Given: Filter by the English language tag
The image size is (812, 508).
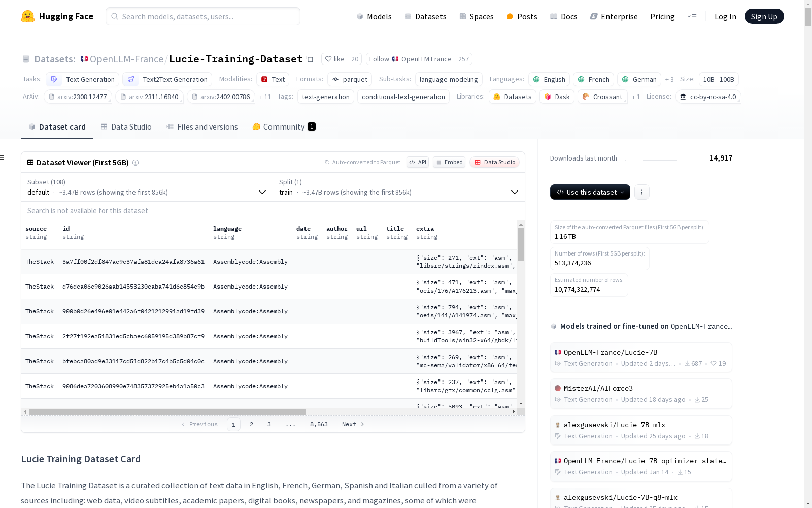Looking at the screenshot, I should tap(549, 79).
